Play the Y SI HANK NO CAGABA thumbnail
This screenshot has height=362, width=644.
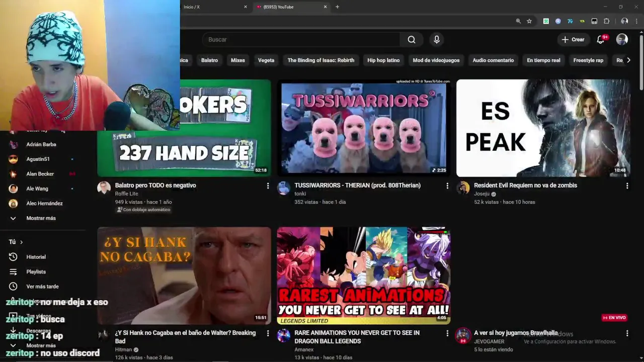184,276
